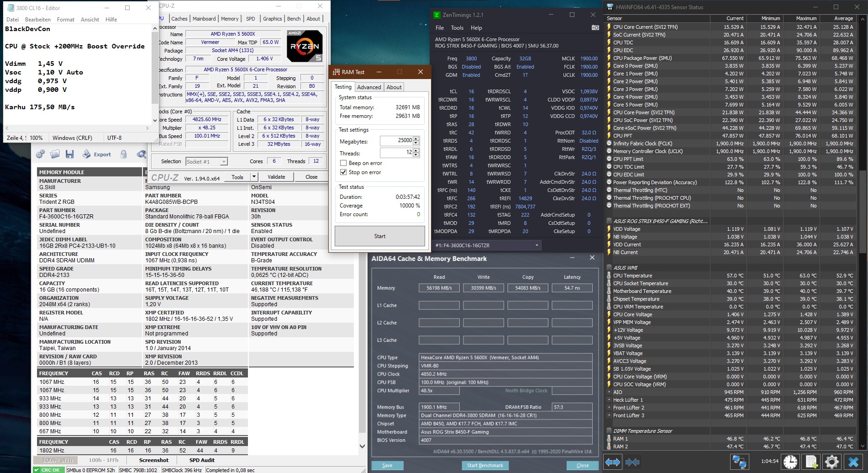Click the blue X close icon in HWiNFO
Viewport: 868px width, 473px height.
(x=852, y=462)
